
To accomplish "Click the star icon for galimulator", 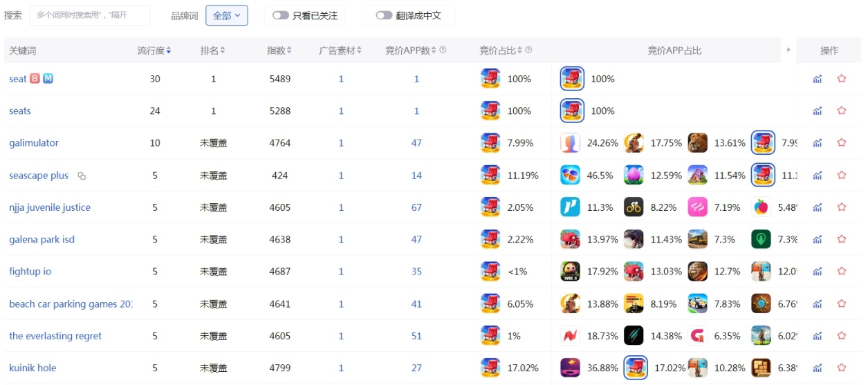I will pyautogui.click(x=842, y=143).
